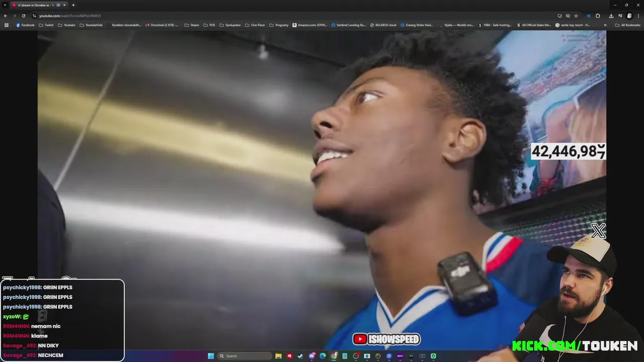Open the Steam bookmarks folder
644x362 pixels.
point(192,25)
